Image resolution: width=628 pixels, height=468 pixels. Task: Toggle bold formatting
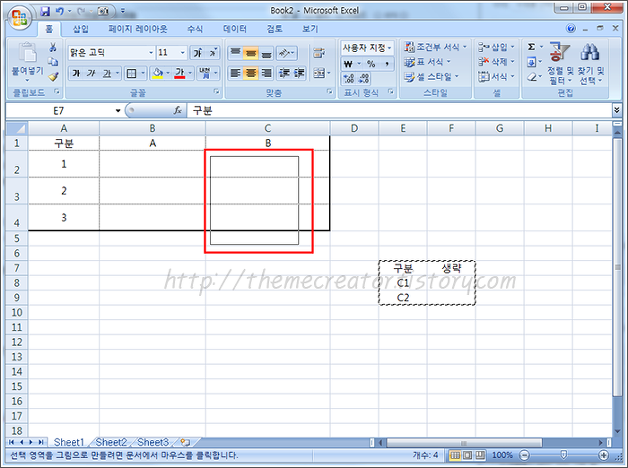[x=76, y=73]
